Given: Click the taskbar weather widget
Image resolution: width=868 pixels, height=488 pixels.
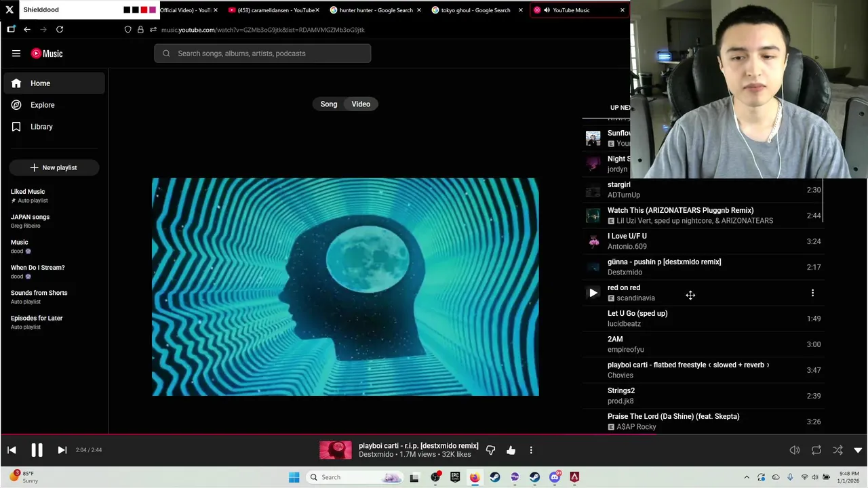Looking at the screenshot, I should [24, 477].
